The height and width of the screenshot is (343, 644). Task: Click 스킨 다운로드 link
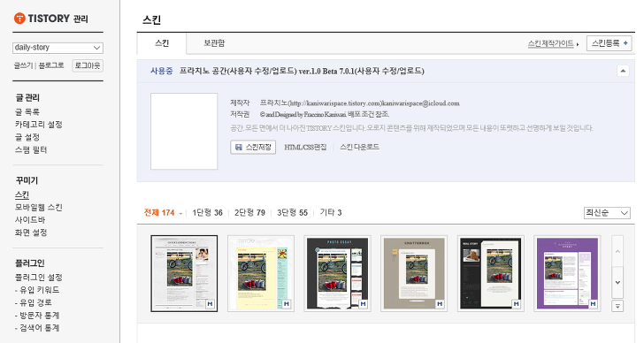pyautogui.click(x=359, y=148)
